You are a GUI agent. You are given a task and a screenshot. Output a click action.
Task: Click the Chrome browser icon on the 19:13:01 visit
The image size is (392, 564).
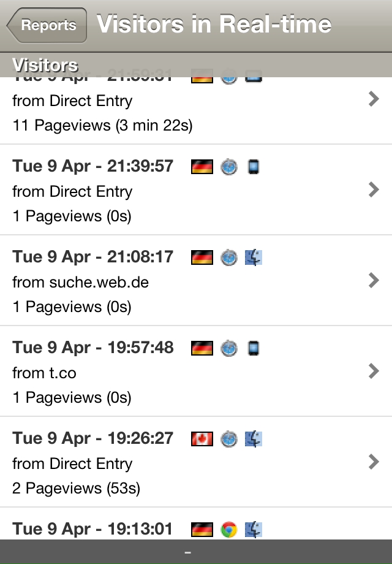click(x=229, y=530)
